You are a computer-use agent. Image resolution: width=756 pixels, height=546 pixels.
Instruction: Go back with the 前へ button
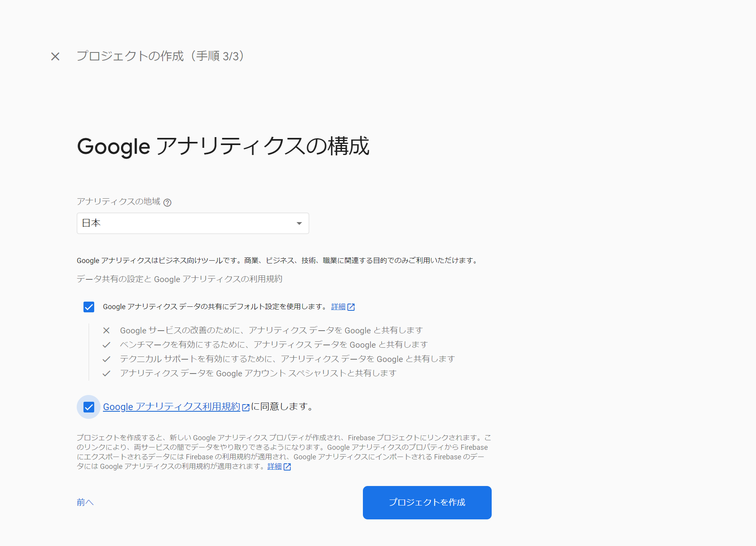pyautogui.click(x=85, y=502)
